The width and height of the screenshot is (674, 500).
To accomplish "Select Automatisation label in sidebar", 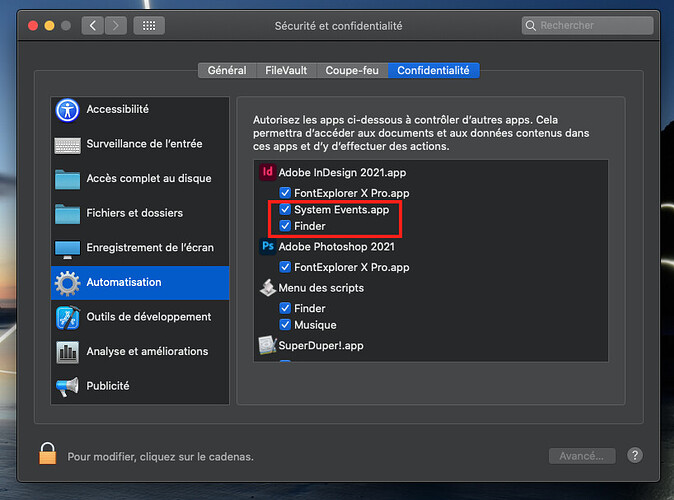I will [x=124, y=282].
